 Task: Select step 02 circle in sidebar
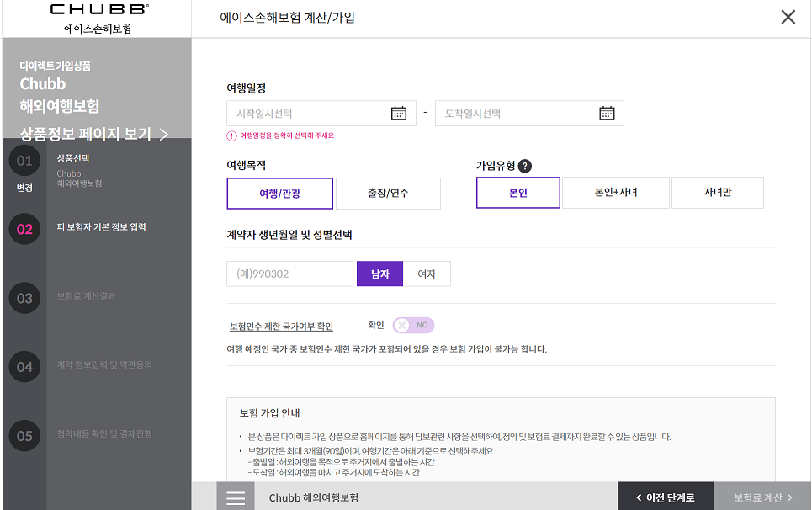pos(24,229)
